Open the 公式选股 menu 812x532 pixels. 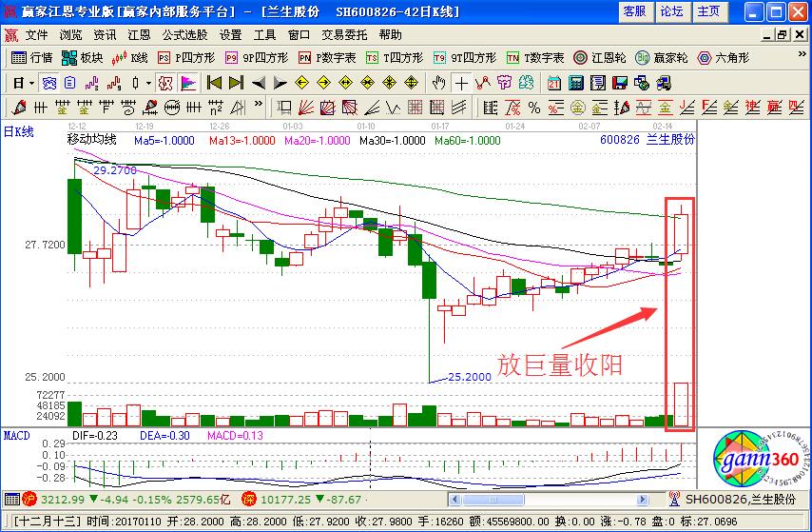184,34
